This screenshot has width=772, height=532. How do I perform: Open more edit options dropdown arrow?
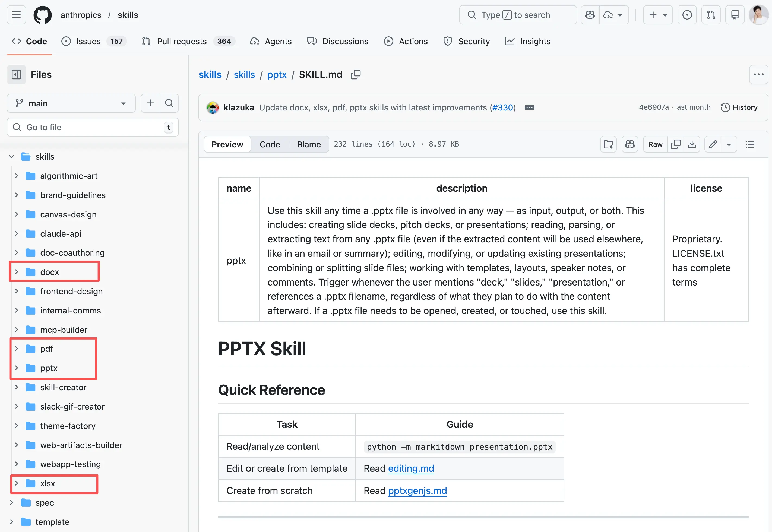point(729,144)
